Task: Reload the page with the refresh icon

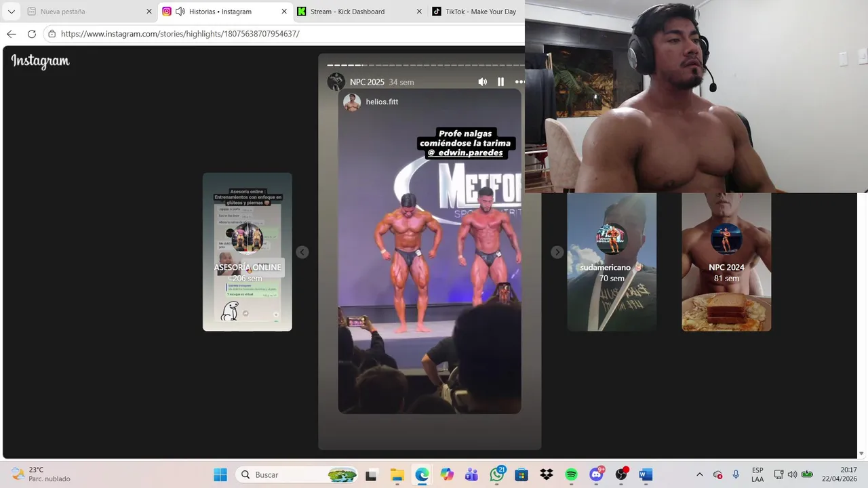Action: tap(31, 34)
